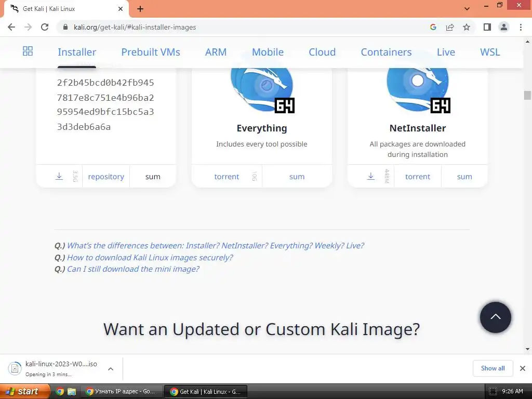Show all downloads
The height and width of the screenshot is (399, 532).
(493, 368)
